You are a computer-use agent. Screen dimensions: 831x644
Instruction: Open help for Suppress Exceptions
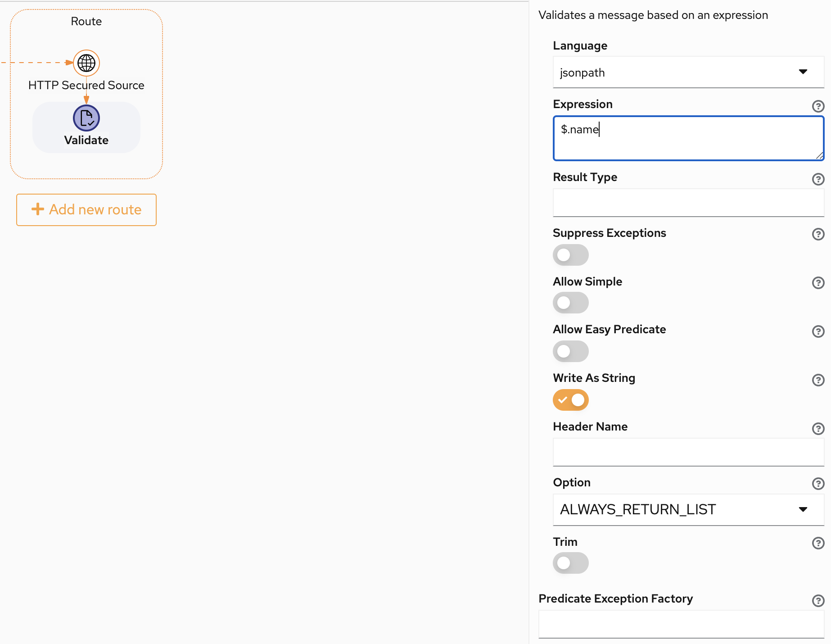click(818, 234)
